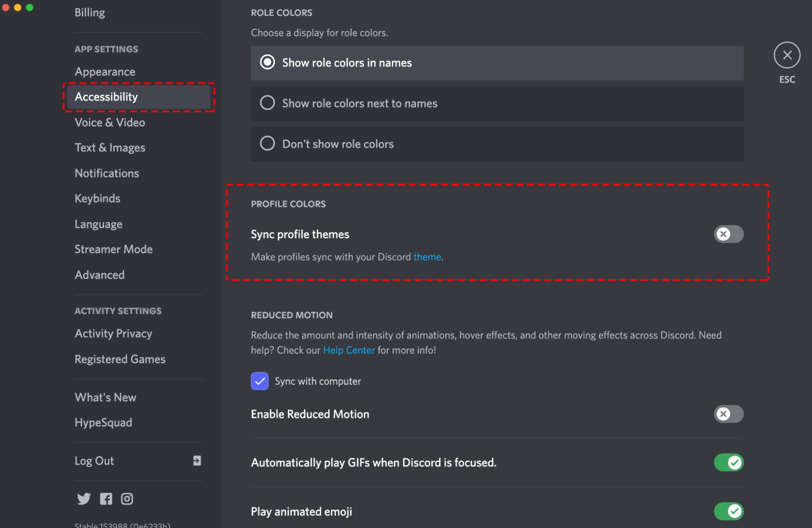
Task: Go to Voice & Video settings
Action: [110, 123]
